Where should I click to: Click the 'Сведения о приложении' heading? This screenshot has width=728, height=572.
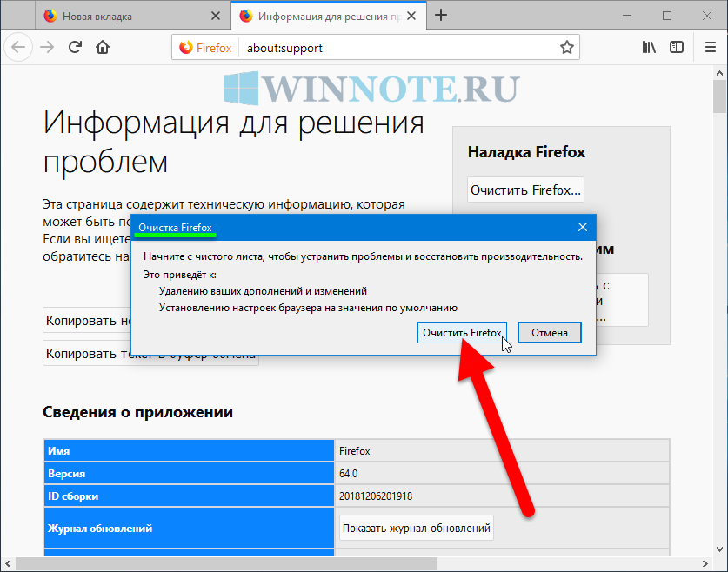click(138, 412)
